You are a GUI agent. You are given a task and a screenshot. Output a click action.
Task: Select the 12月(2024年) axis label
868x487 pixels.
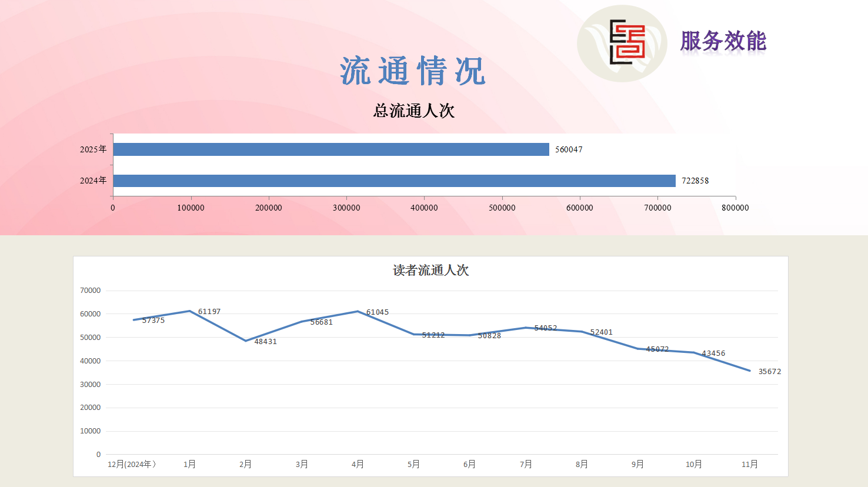132,464
